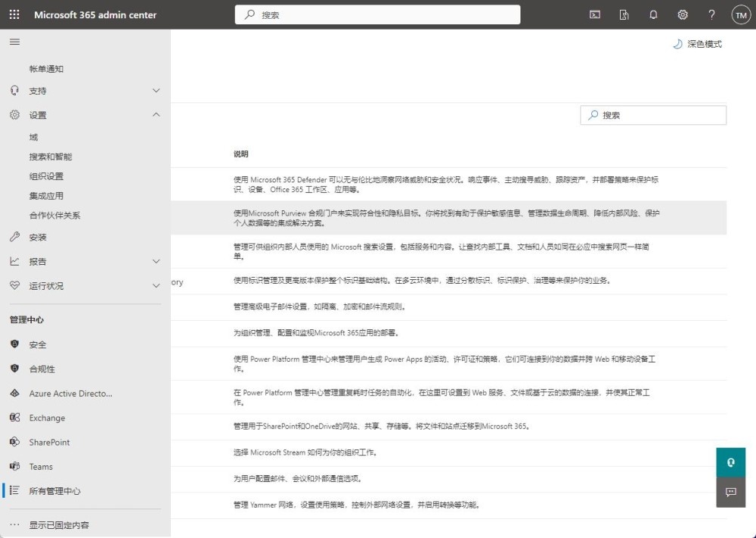This screenshot has height=538, width=756.
Task: Click the 说明 column header
Action: (x=240, y=154)
